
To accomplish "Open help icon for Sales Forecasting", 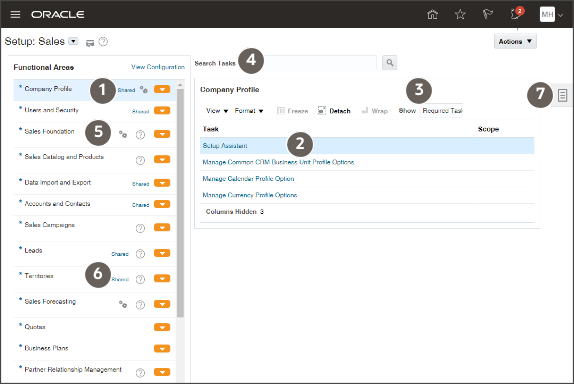I will coord(140,305).
